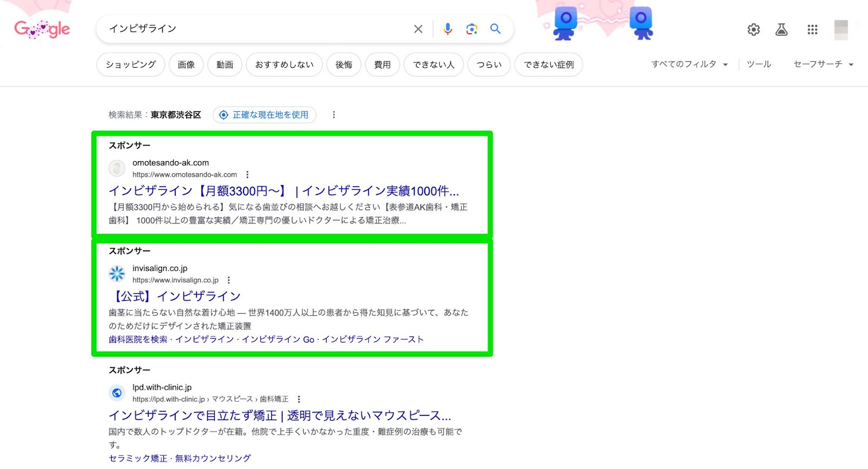Click the omotesando-ak.com site favicon
This screenshot has height=469, width=868.
click(x=117, y=168)
